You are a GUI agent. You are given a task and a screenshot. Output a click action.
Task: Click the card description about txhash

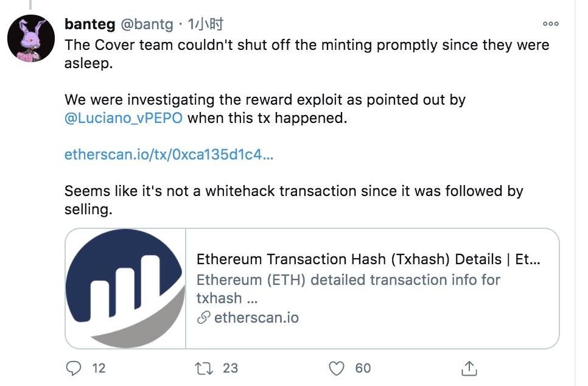click(x=348, y=289)
